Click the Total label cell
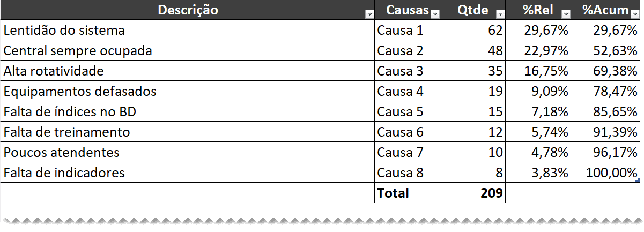Screen dimensions: 644x232 (407, 193)
